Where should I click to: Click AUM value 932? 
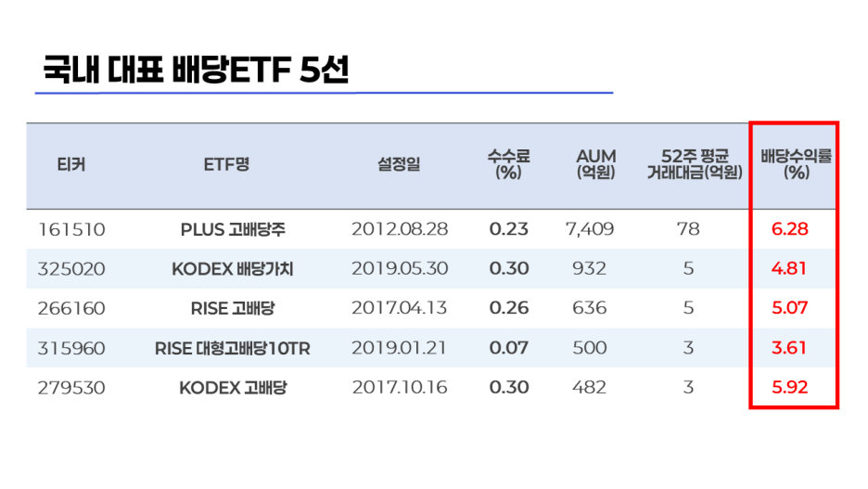point(590,268)
